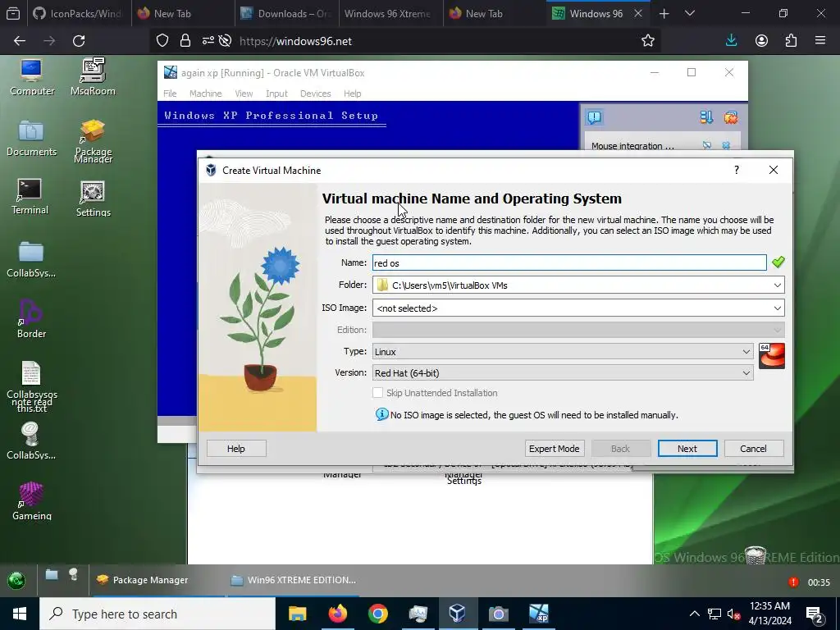Click the Windows search box
Viewport: 840px width, 630px height.
point(157,614)
